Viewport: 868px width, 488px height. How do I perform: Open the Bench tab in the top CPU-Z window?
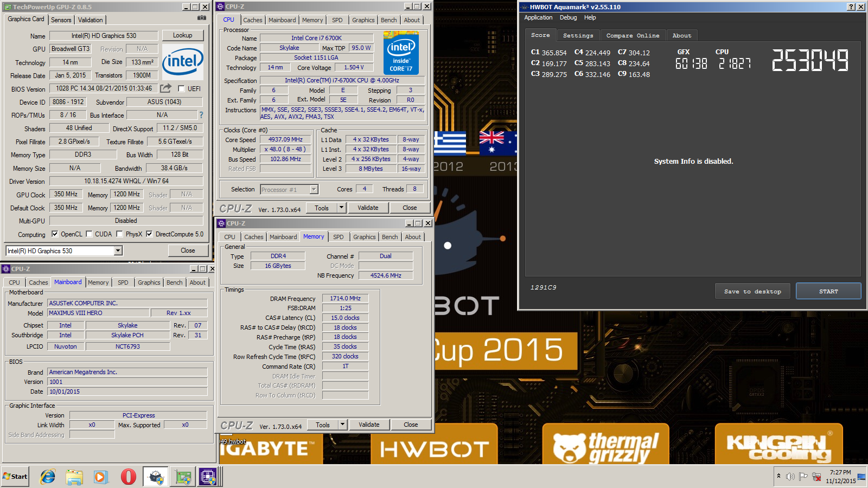click(x=389, y=20)
